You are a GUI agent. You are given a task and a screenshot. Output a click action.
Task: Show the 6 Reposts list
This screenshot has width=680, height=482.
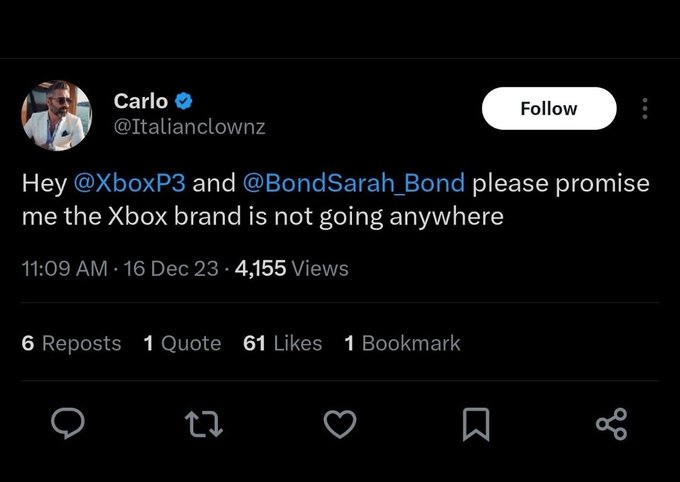click(x=71, y=343)
